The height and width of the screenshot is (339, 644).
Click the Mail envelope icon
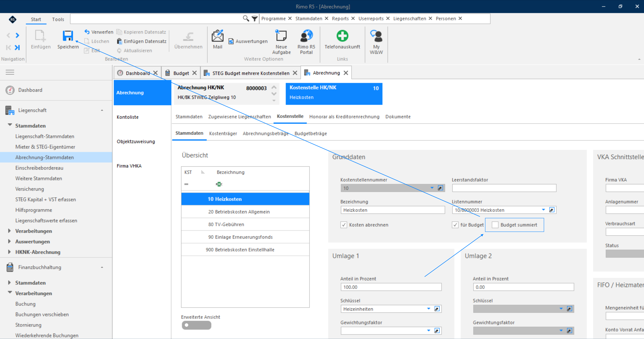(x=217, y=36)
